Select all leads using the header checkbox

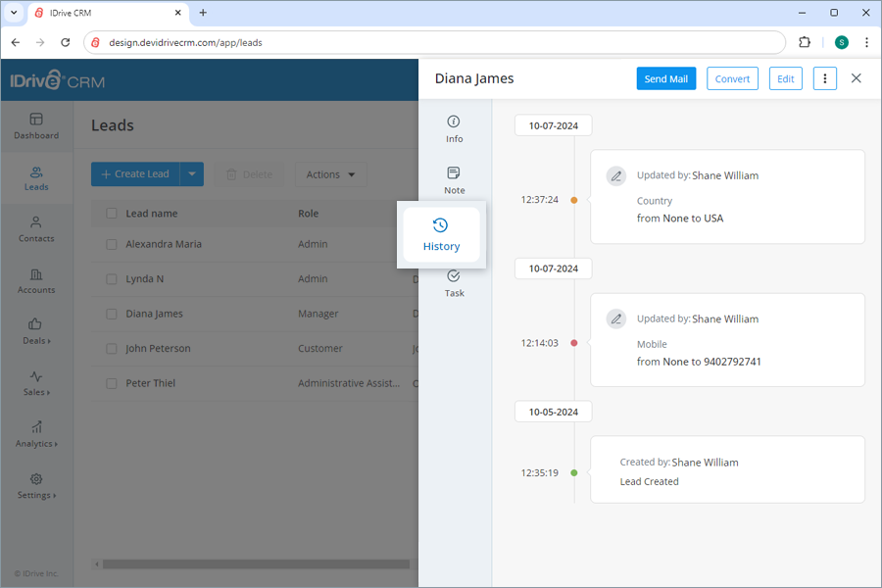[x=112, y=213]
